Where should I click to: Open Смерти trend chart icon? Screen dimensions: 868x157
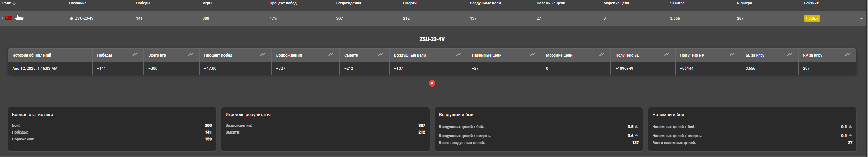pyautogui.click(x=381, y=54)
